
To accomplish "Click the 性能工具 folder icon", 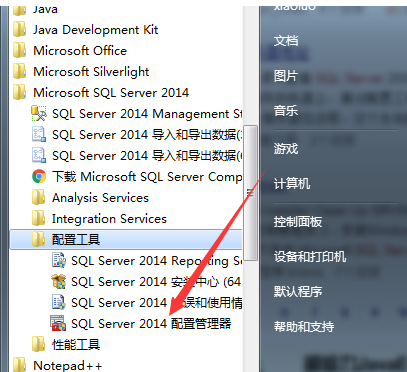I will coord(38,344).
